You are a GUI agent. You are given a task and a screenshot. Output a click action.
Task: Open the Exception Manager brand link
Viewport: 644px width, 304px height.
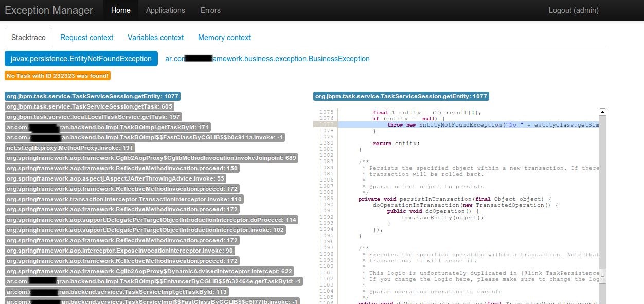click(x=49, y=10)
